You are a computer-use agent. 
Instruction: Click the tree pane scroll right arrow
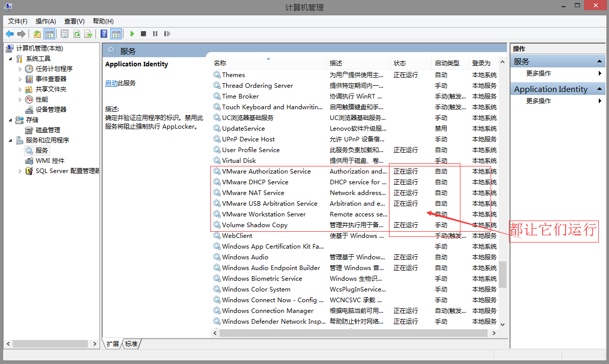94,344
